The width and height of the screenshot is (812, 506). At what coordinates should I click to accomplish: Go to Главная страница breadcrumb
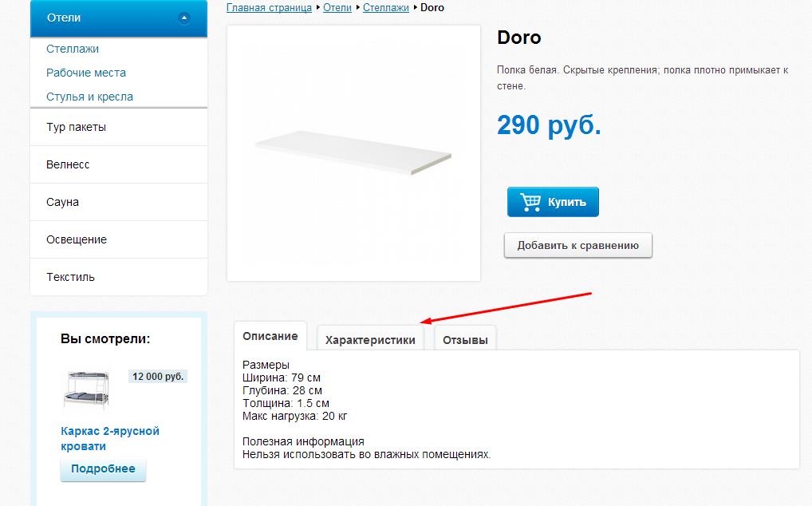click(x=270, y=8)
